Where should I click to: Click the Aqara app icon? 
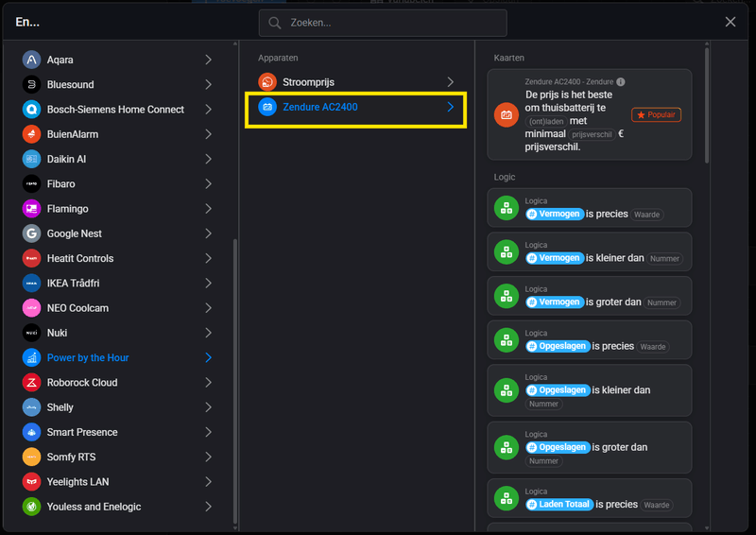pyautogui.click(x=31, y=60)
